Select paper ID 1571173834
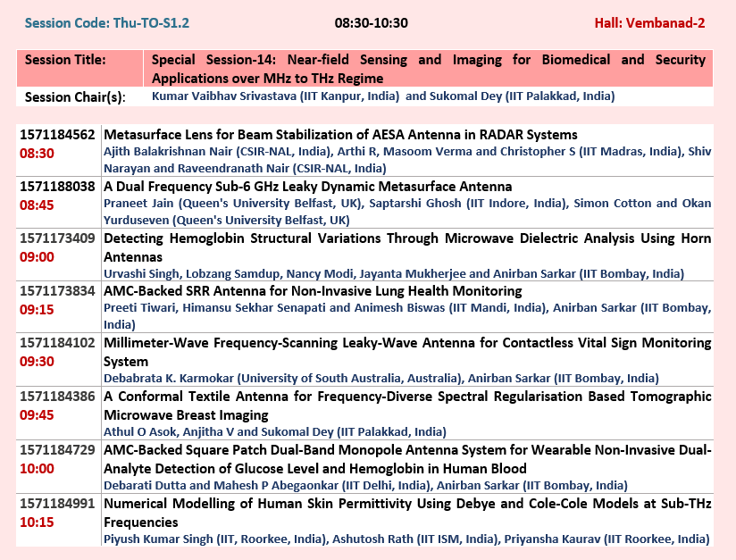736x560 pixels. pyautogui.click(x=57, y=291)
